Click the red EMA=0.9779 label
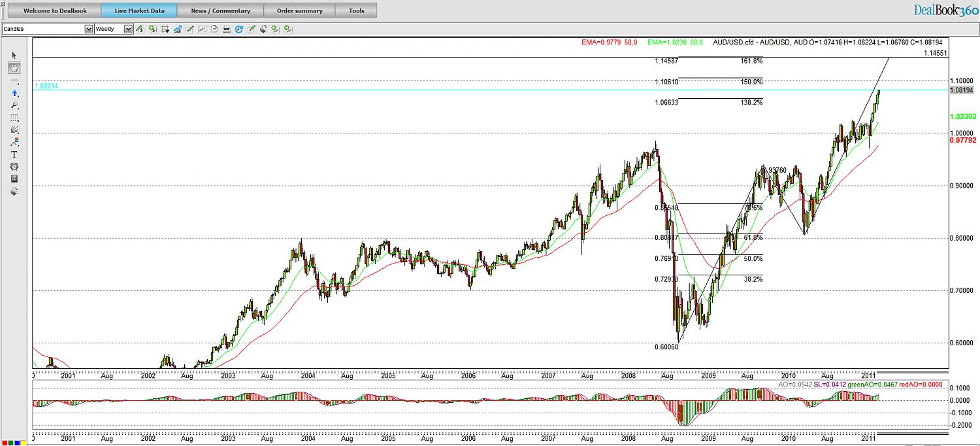The image size is (980, 446). point(610,43)
